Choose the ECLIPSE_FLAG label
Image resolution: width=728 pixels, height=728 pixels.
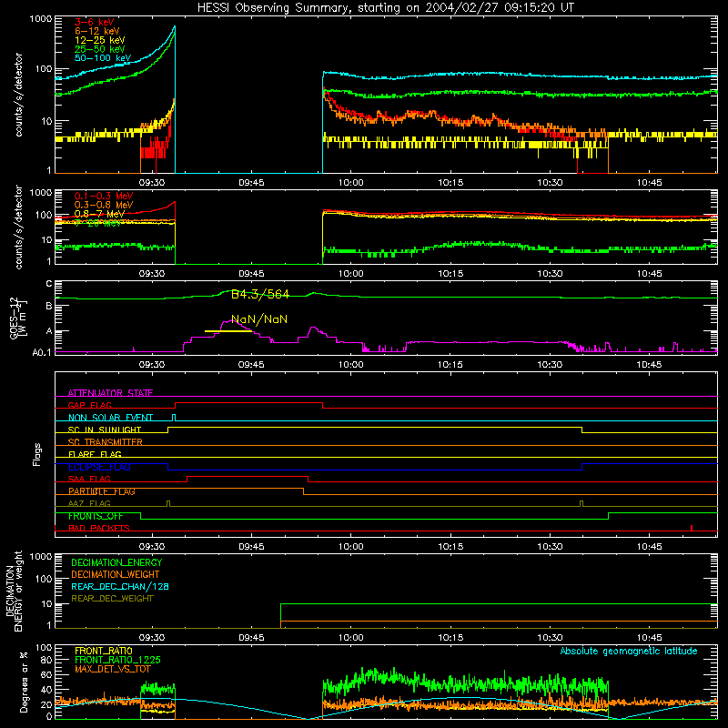tap(99, 467)
